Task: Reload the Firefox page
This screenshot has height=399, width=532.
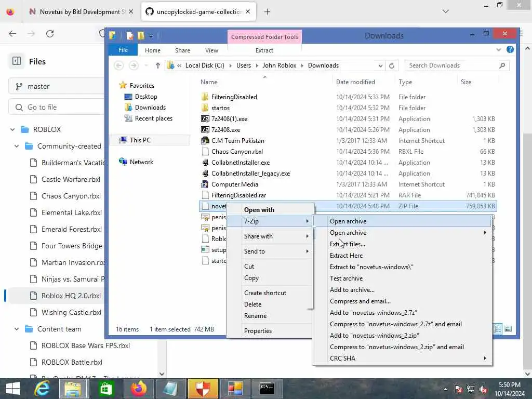Action: (x=50, y=34)
